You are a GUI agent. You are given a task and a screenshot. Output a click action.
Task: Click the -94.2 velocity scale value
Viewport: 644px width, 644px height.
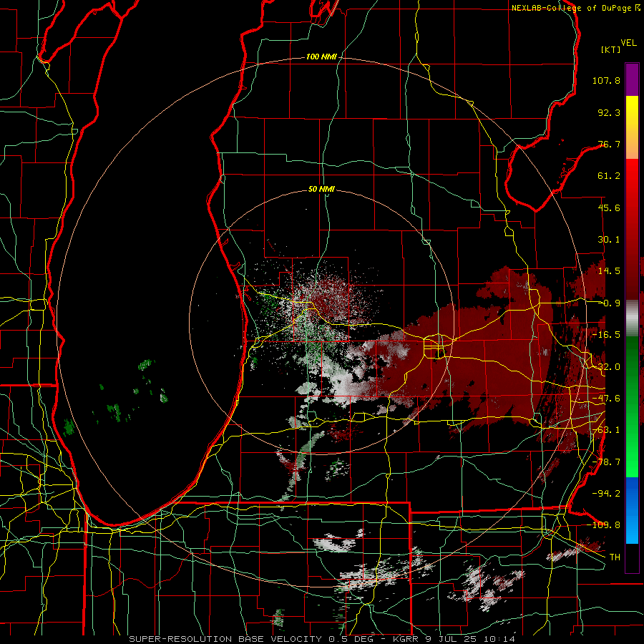[606, 494]
